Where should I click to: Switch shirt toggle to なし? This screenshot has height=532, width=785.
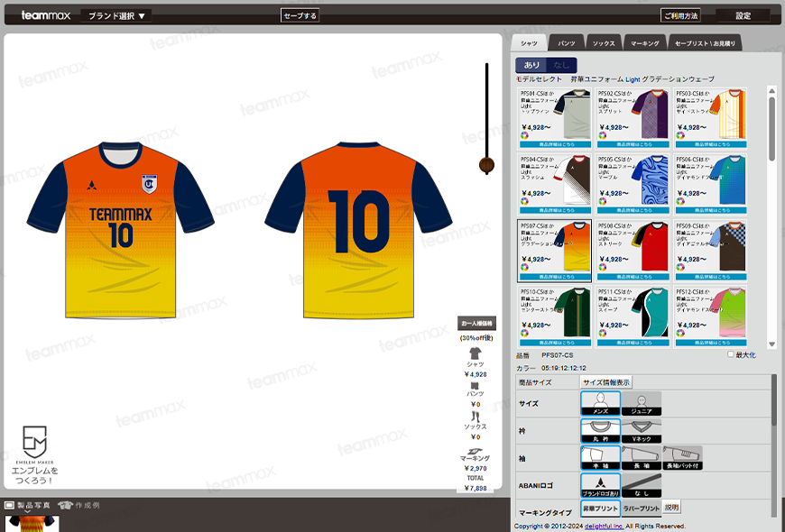(x=561, y=65)
